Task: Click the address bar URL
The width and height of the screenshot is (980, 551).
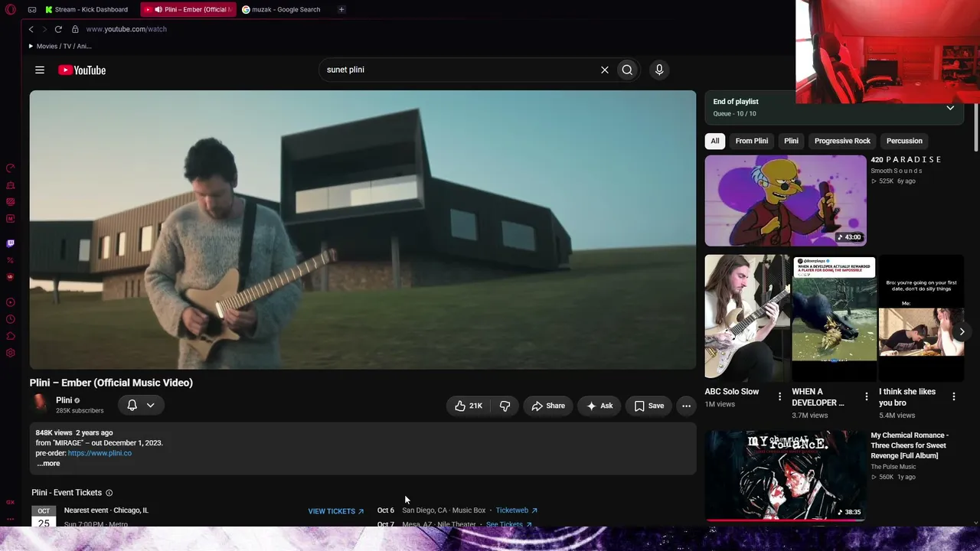Action: [126, 29]
